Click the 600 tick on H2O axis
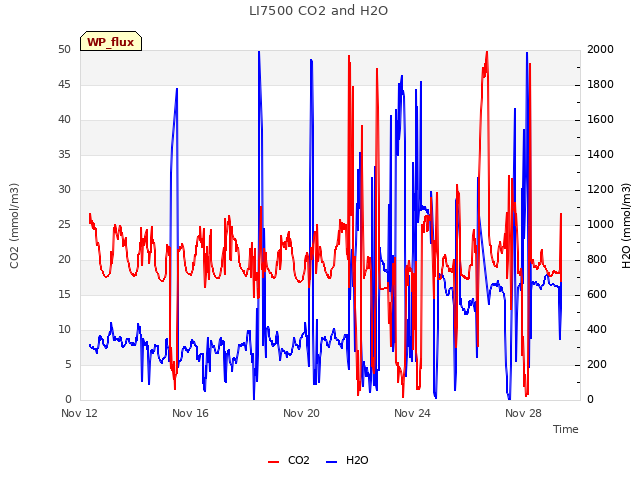The height and width of the screenshot is (480, 640). (x=597, y=295)
